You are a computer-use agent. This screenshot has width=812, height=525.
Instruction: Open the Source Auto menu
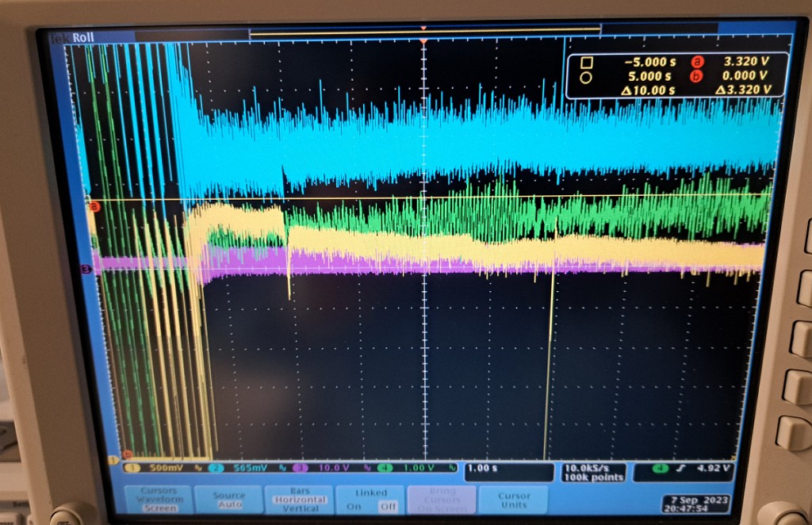click(x=229, y=499)
